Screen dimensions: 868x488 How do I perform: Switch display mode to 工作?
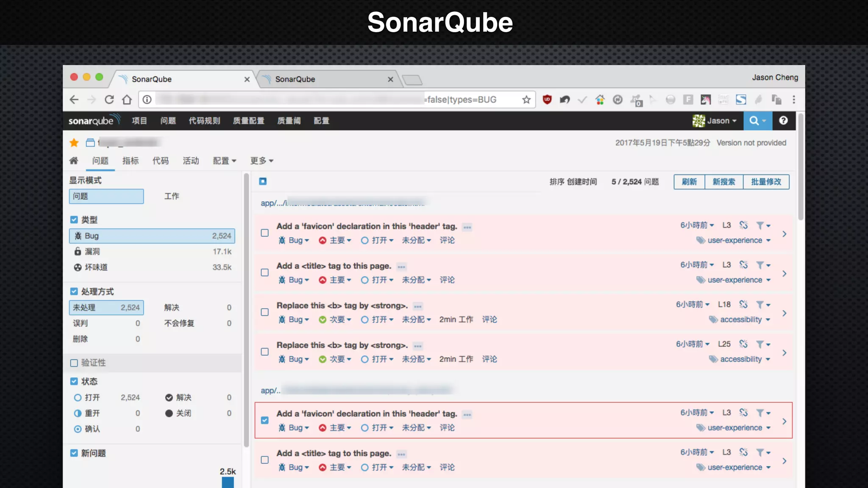(172, 196)
